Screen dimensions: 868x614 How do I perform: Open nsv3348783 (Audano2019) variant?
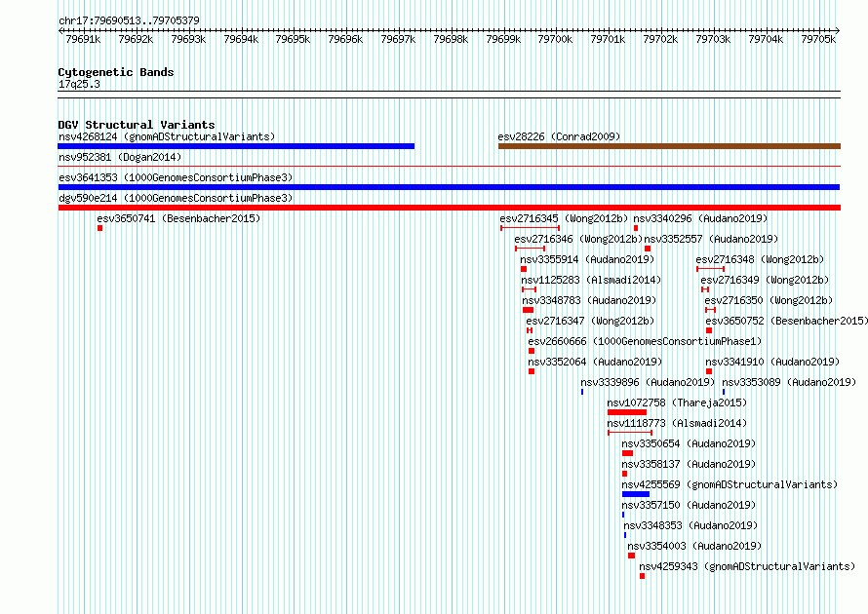(589, 300)
